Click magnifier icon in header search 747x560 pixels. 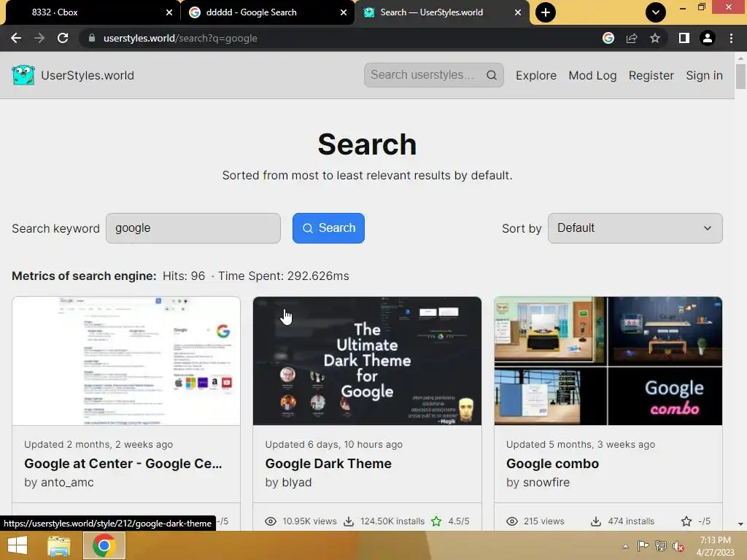coord(492,75)
